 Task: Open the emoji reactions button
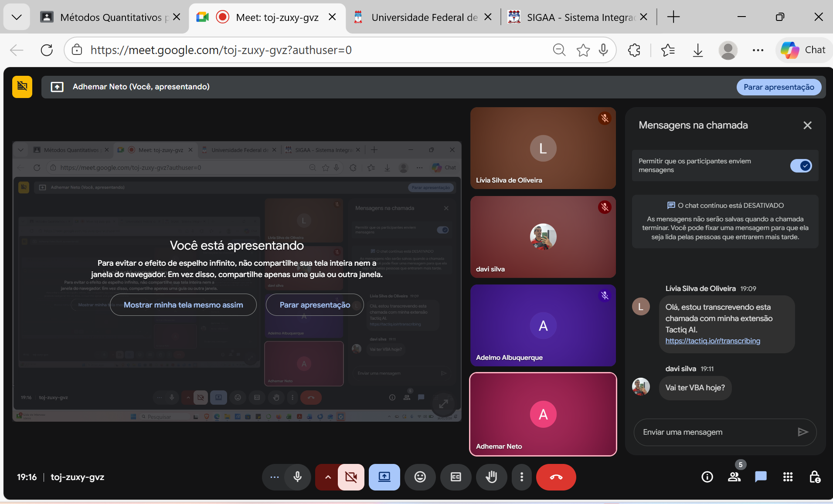tap(420, 477)
